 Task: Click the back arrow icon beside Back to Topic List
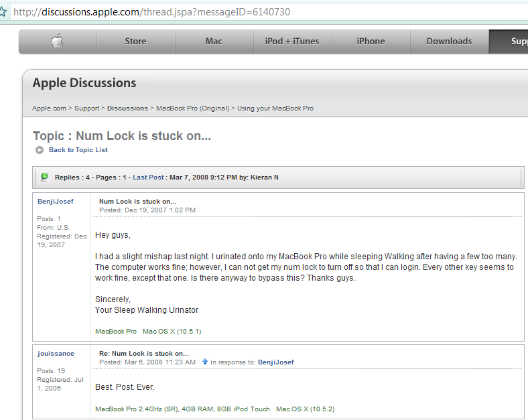click(40, 150)
